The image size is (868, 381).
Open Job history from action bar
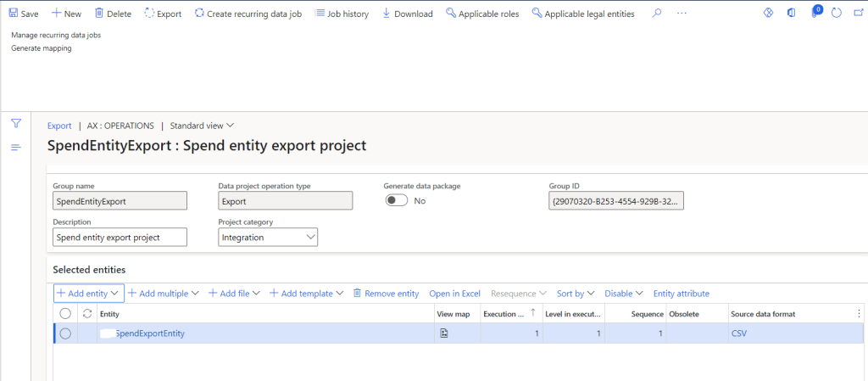pyautogui.click(x=342, y=14)
